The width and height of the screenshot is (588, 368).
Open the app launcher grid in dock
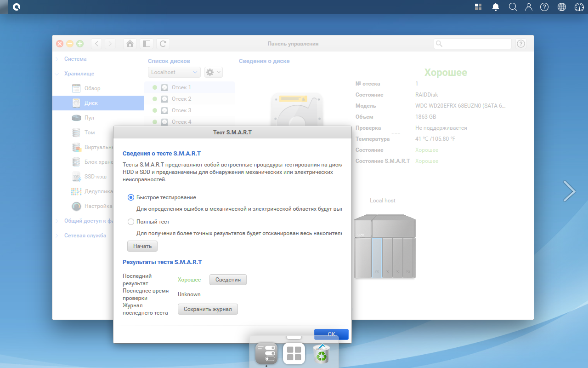coord(294,353)
